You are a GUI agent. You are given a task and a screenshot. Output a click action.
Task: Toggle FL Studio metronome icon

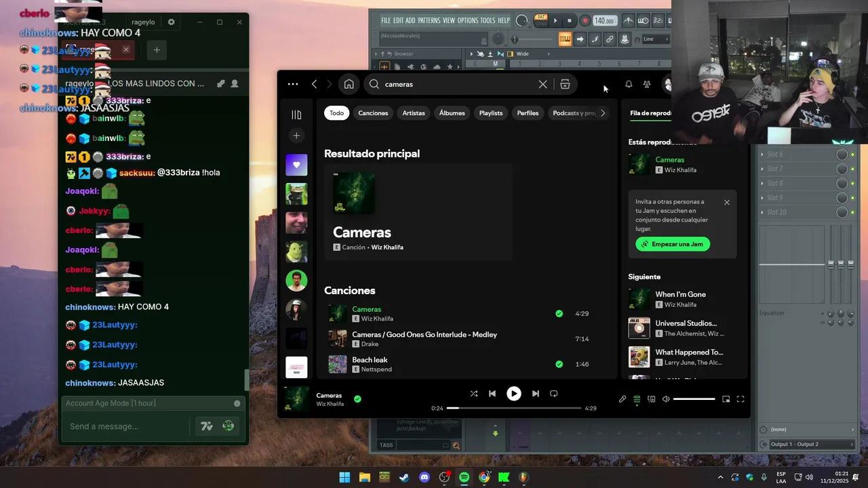(x=628, y=21)
